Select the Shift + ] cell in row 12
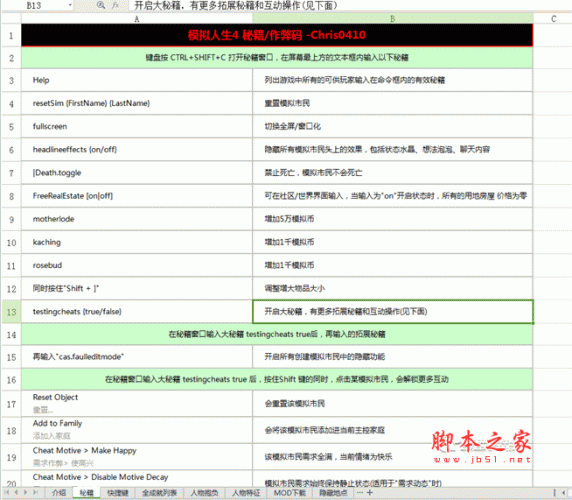Image resolution: width=572 pixels, height=500 pixels. [x=137, y=288]
